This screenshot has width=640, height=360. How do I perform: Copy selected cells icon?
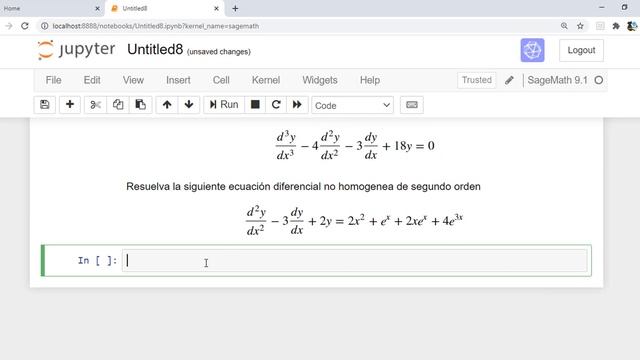(x=118, y=105)
